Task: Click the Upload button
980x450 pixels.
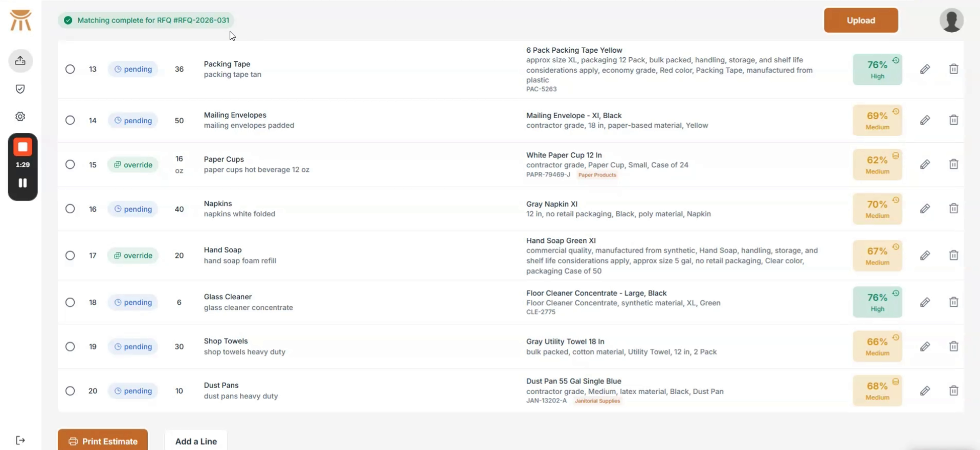Action: [x=861, y=20]
